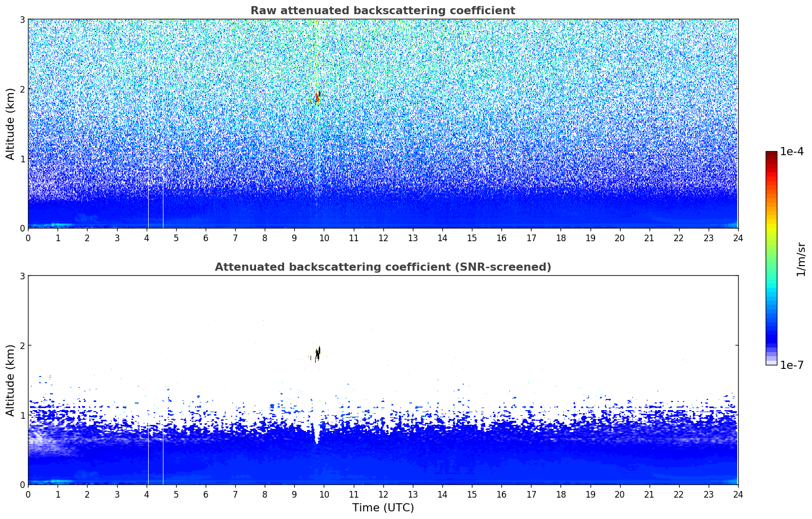The width and height of the screenshot is (812, 519).
Task: Click the '1e-7' colorbar minimum label
Action: [x=792, y=365]
